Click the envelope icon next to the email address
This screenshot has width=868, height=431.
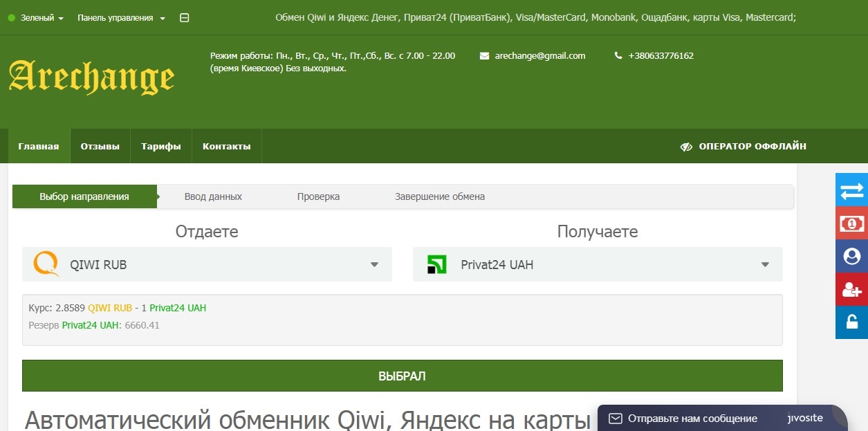pyautogui.click(x=485, y=56)
